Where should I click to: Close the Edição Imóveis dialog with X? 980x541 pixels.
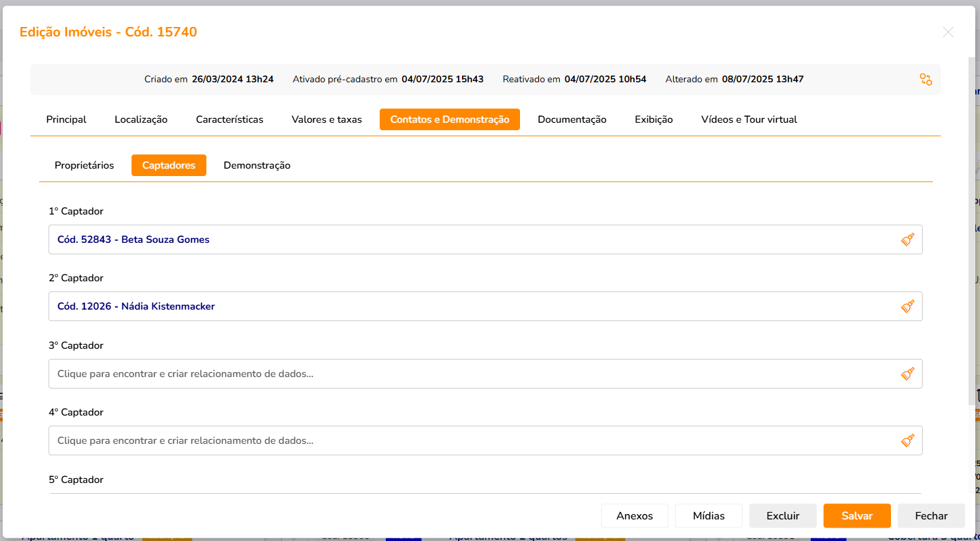coord(948,32)
